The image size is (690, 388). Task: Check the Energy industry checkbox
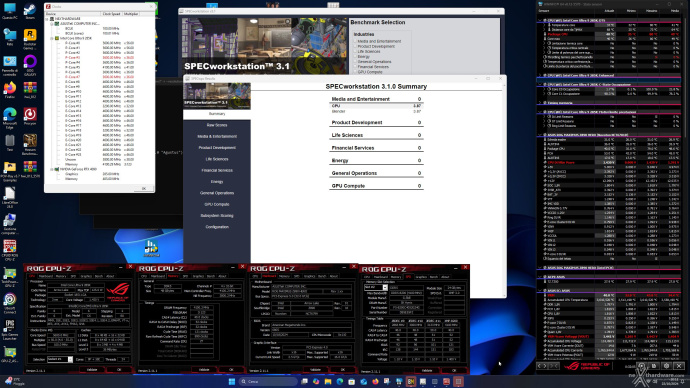[x=355, y=57]
